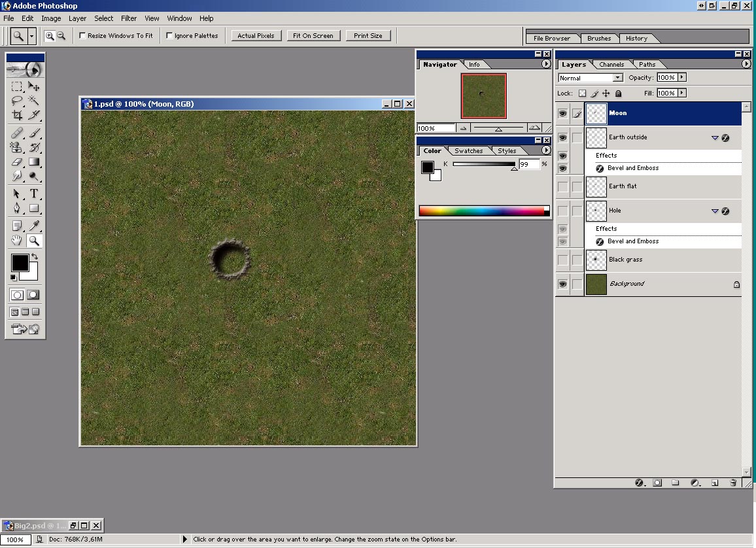Enable Resize Windows To Fit checkbox

[x=82, y=36]
